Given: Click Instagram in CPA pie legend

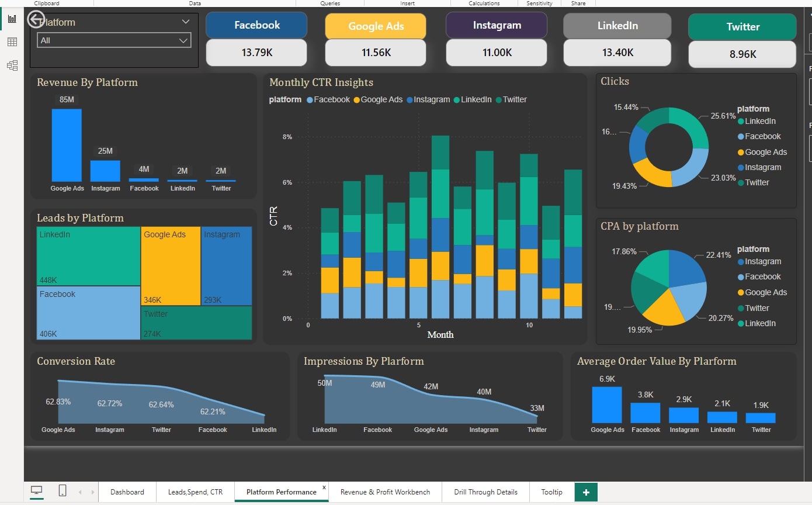Looking at the screenshot, I should click(759, 261).
